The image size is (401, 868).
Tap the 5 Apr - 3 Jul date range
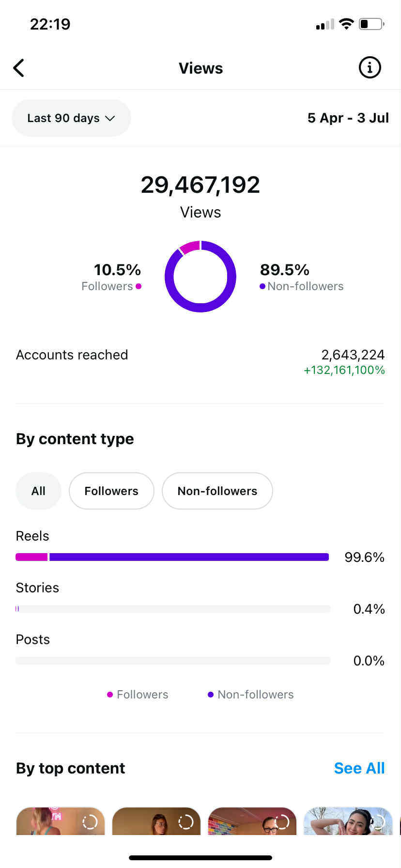click(348, 118)
